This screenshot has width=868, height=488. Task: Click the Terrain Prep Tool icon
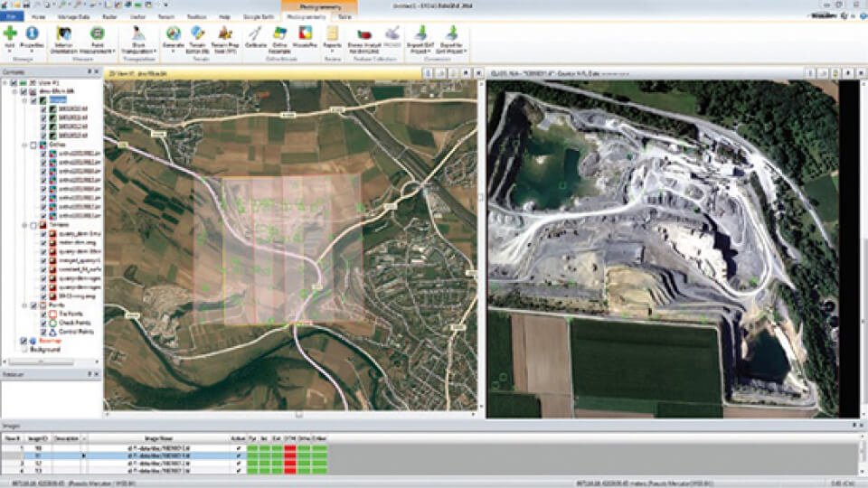[x=223, y=34]
